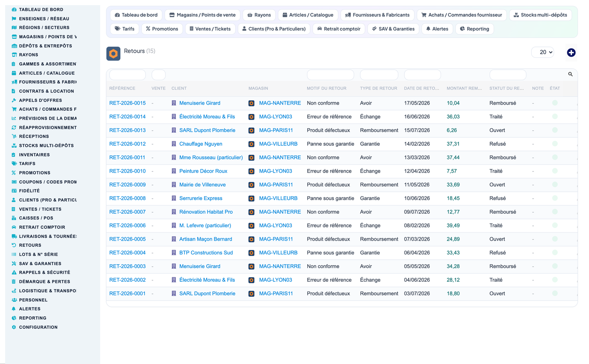589x364 pixels.
Task: Click the store icon next to MAG-LYON03 in RET-2026-0014
Action: coord(251,117)
